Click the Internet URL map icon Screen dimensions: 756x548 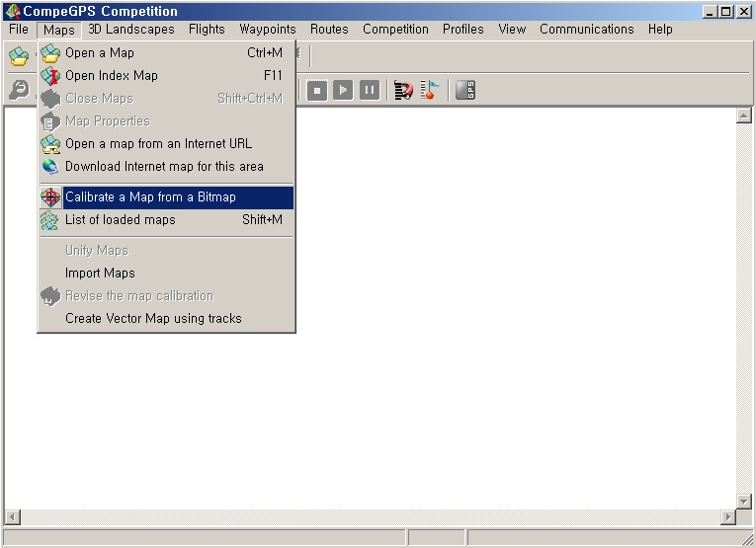click(x=50, y=144)
